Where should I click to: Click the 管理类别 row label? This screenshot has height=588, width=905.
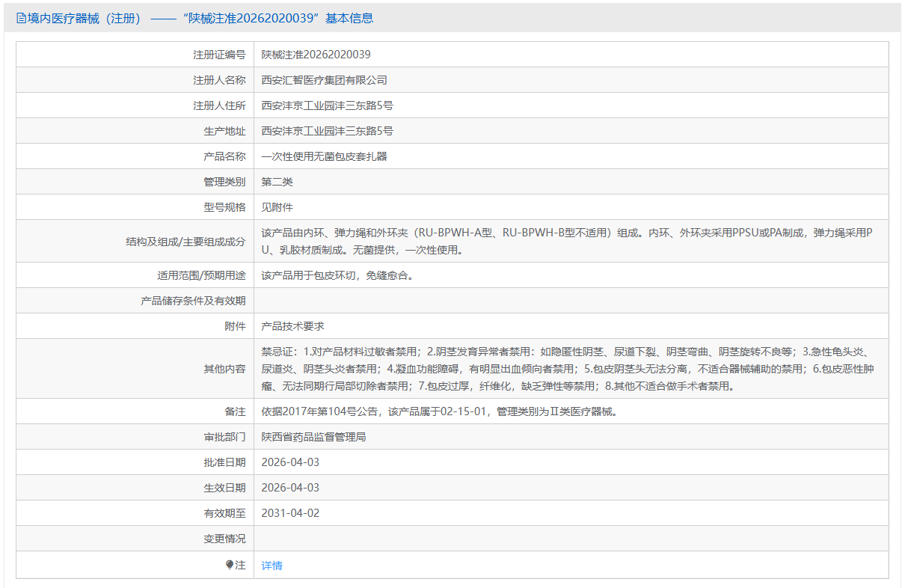(x=224, y=182)
